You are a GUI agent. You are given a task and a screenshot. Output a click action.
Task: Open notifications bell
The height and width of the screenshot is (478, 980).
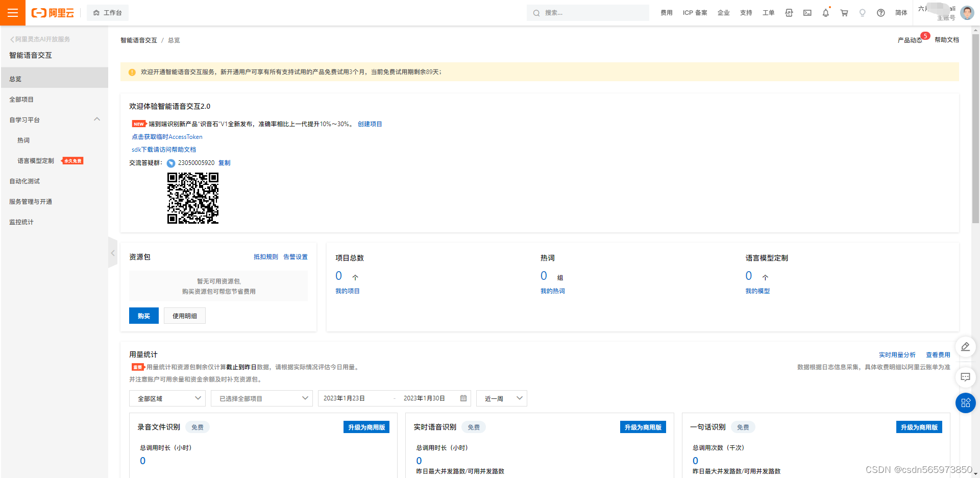click(x=826, y=13)
